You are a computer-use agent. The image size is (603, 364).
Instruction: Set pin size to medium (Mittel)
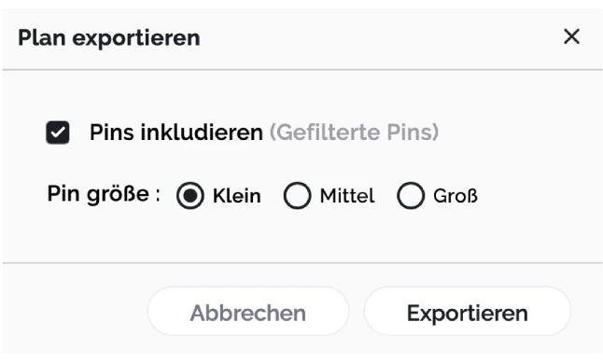tap(297, 195)
